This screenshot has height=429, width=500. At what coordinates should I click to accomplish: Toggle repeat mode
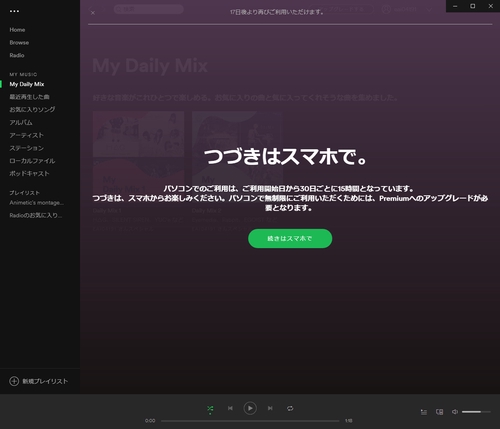click(x=290, y=408)
